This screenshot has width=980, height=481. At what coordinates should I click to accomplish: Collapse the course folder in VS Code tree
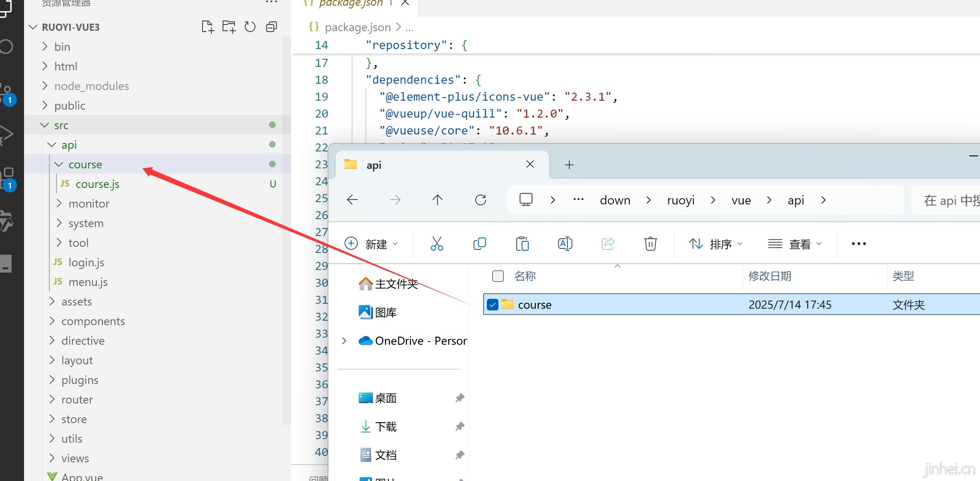point(59,164)
